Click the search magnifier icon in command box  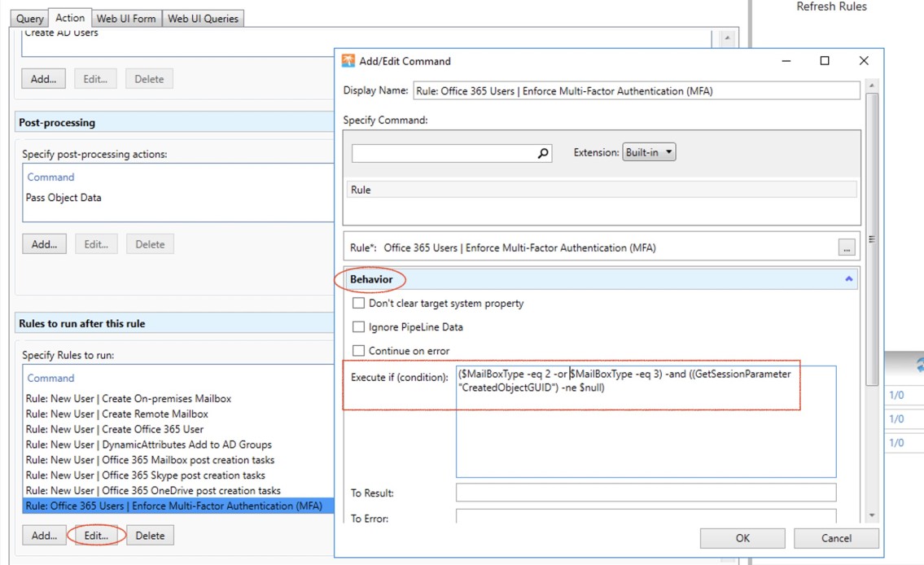543,153
